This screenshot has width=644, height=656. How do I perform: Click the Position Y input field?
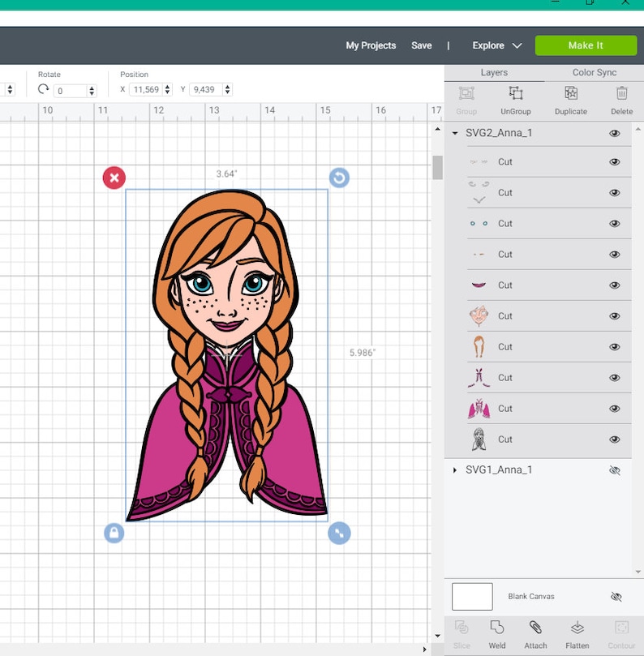(206, 89)
